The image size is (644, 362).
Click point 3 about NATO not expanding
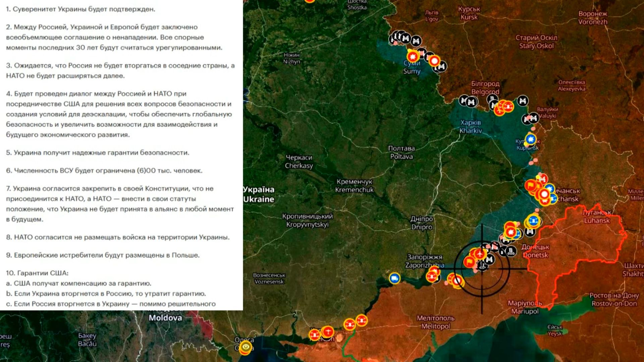(x=120, y=71)
